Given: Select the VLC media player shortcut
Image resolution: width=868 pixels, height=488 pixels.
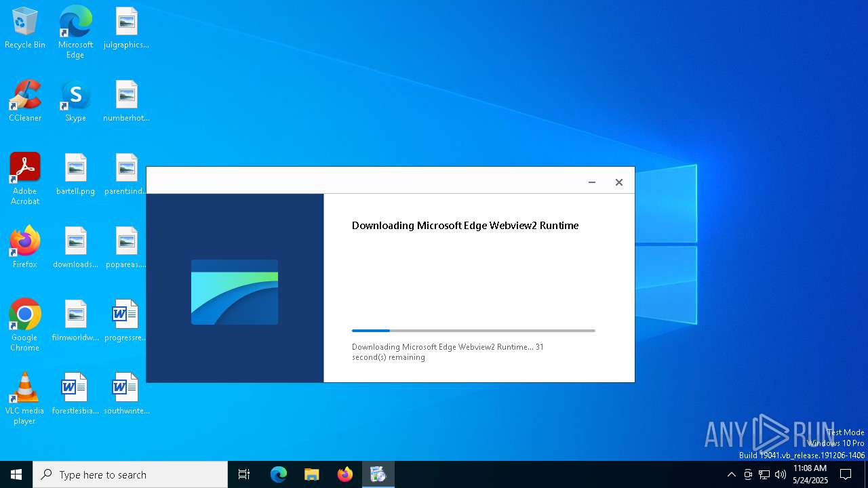Looking at the screenshot, I should [x=25, y=398].
